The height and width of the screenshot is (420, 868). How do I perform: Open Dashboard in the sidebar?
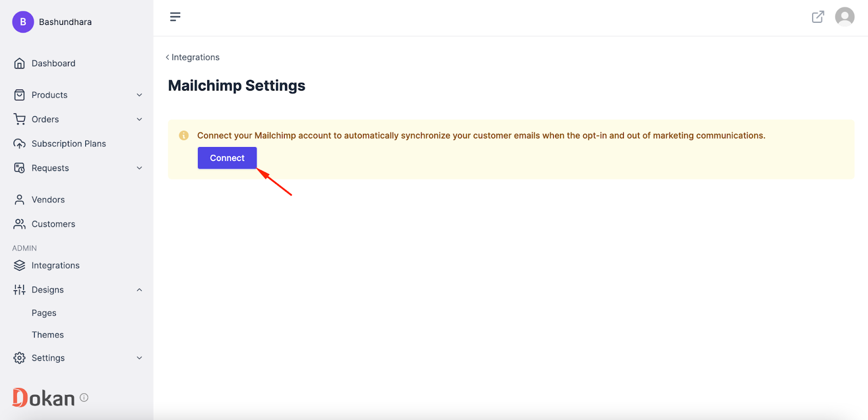tap(53, 63)
